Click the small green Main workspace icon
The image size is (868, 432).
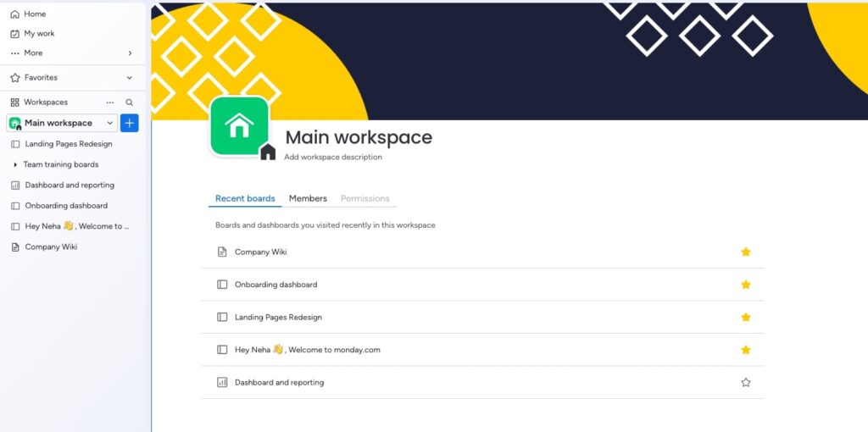15,123
